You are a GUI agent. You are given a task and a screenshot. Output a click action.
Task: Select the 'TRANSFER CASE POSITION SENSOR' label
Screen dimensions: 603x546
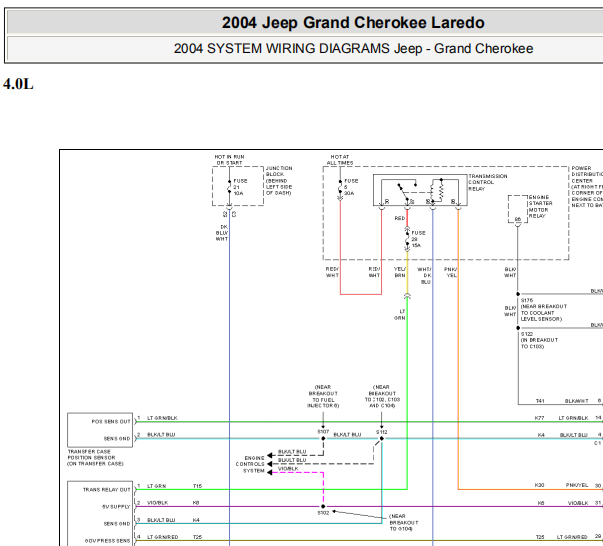coord(95,458)
